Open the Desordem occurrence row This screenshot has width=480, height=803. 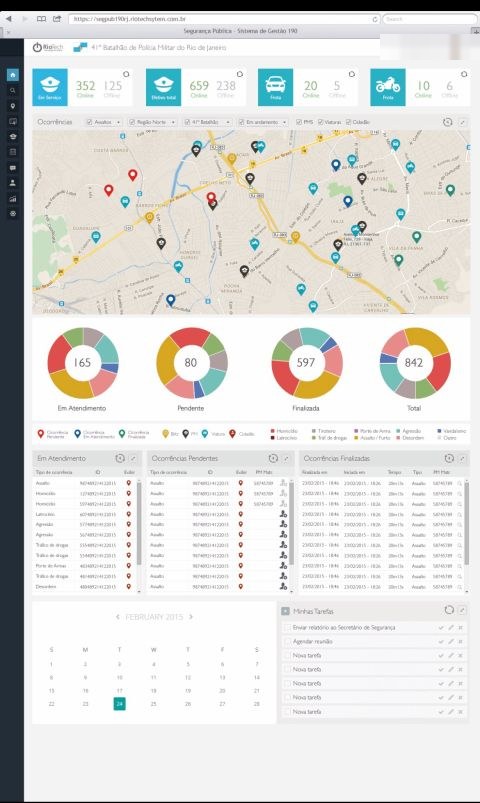(85, 586)
